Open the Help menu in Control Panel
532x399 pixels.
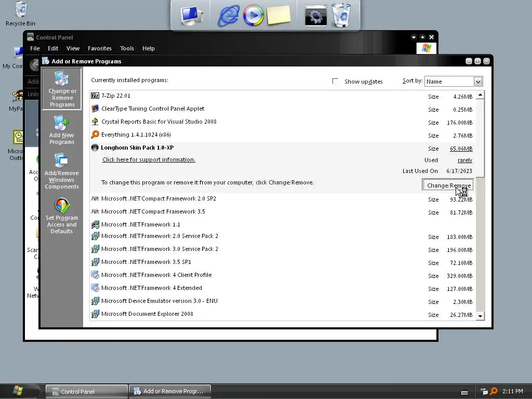pyautogui.click(x=148, y=48)
